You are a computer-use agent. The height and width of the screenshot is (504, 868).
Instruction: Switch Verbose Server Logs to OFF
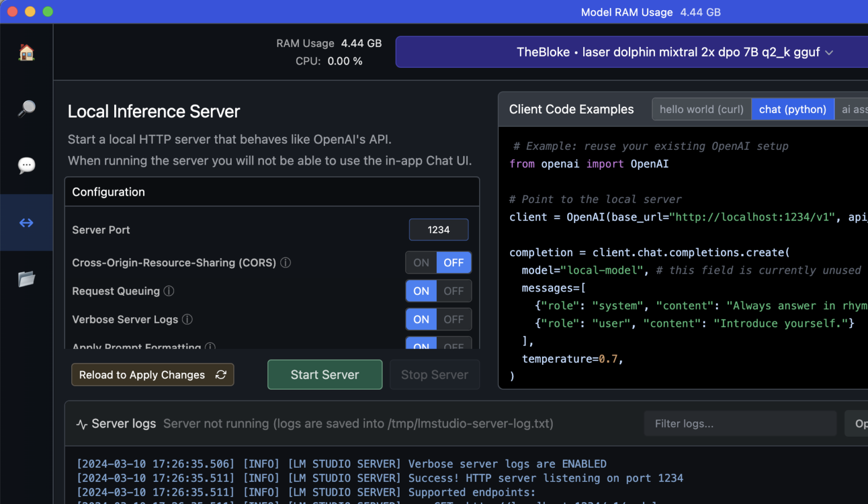454,320
